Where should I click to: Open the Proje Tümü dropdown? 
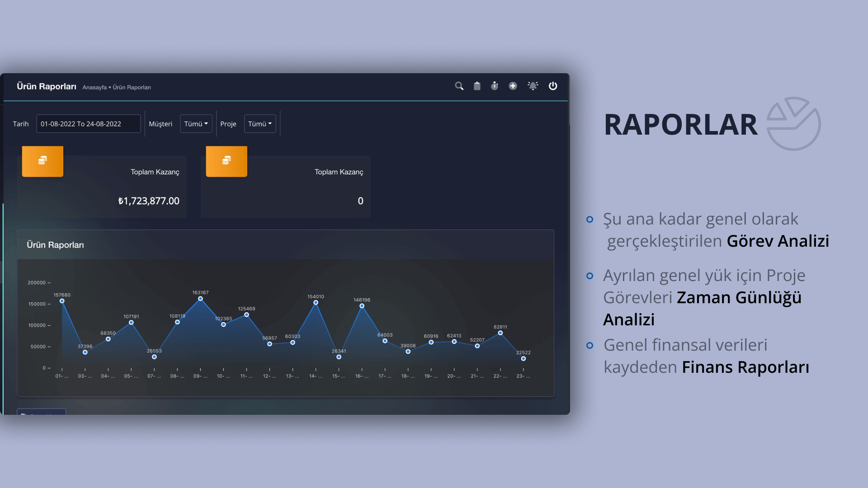(x=260, y=124)
